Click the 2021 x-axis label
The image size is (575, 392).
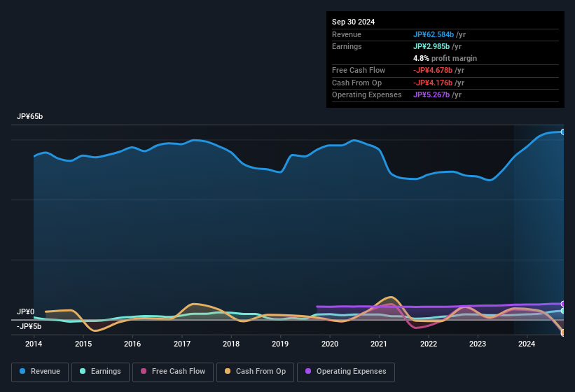[x=379, y=344]
